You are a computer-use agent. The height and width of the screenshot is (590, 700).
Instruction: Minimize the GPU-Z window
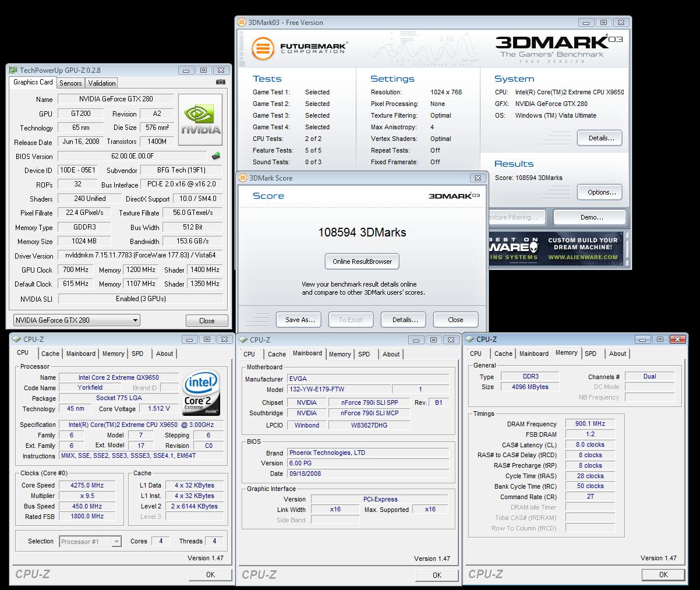pyautogui.click(x=187, y=70)
